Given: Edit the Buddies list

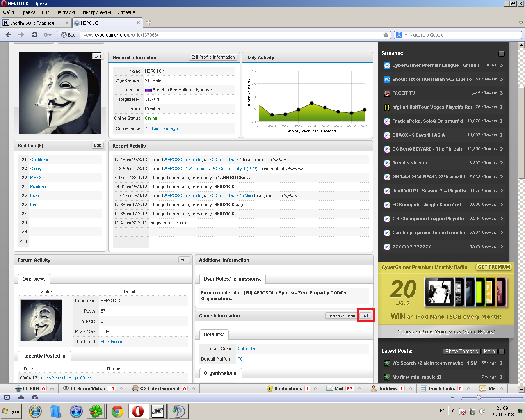Looking at the screenshot, I should [97, 145].
